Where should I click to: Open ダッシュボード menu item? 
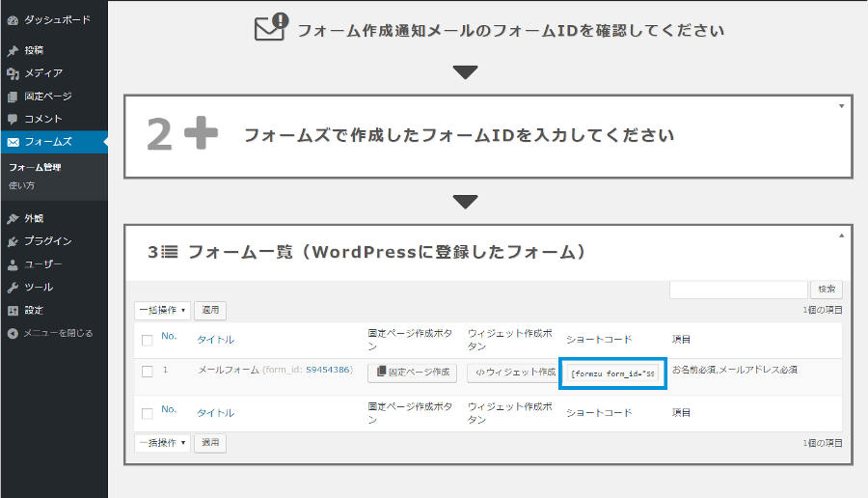pyautogui.click(x=57, y=20)
